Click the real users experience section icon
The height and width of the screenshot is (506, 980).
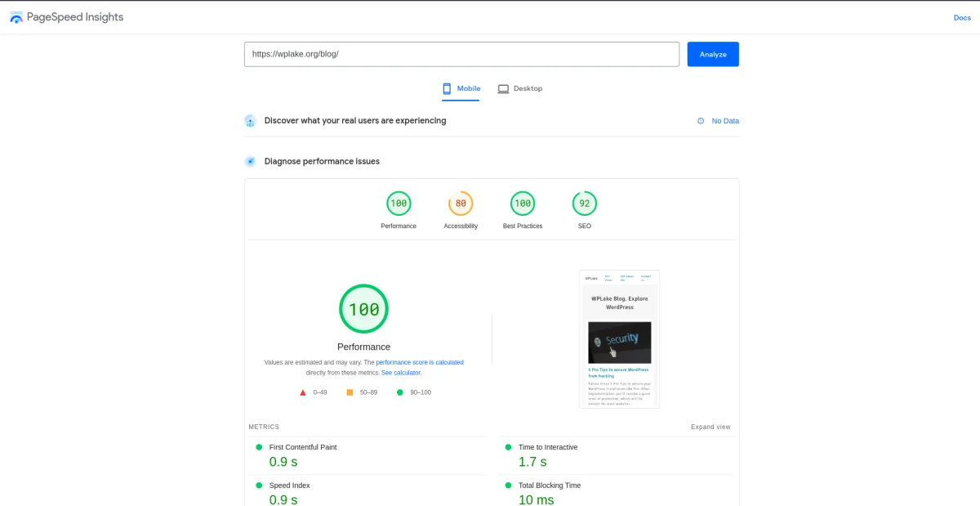pos(251,121)
